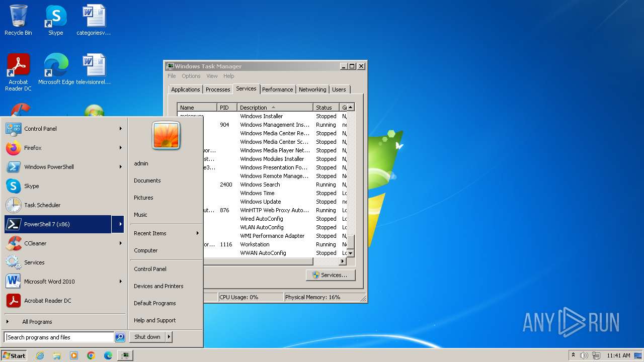
Task: Launch Acrobat Reader DC from Start menu
Action: [x=64, y=301]
